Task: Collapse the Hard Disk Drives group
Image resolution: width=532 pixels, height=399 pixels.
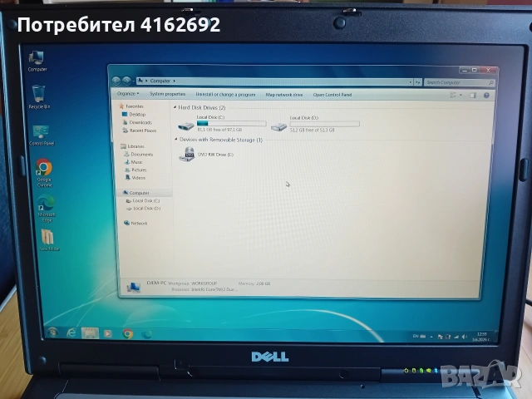Action: tap(175, 107)
